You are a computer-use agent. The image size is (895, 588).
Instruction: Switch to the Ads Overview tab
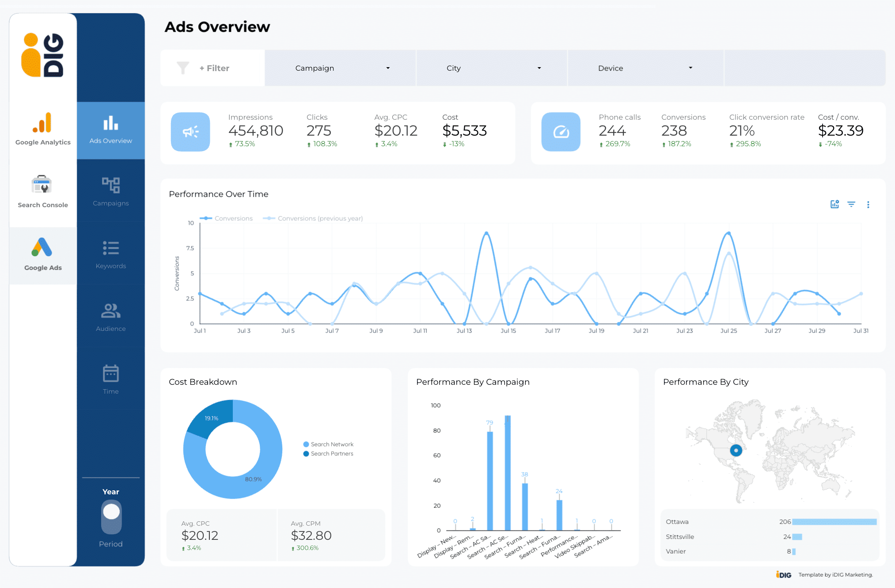tap(110, 130)
